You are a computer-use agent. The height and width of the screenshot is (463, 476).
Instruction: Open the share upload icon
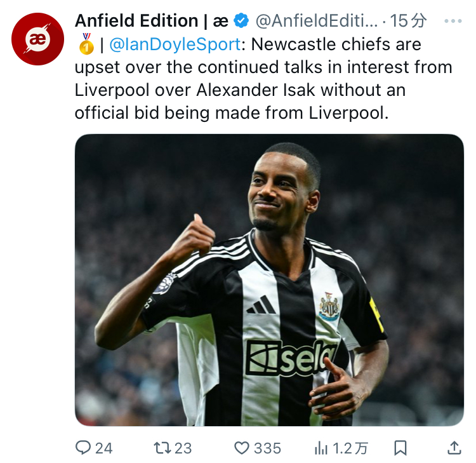pos(454,448)
